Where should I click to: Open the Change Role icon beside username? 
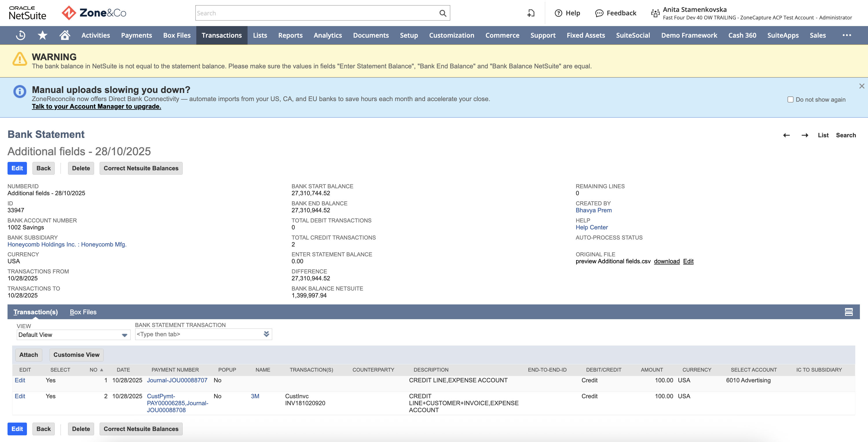655,13
